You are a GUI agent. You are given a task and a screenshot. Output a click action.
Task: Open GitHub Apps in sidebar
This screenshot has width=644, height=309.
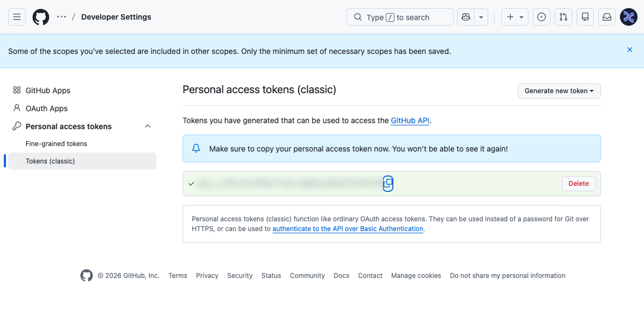tap(82, 90)
